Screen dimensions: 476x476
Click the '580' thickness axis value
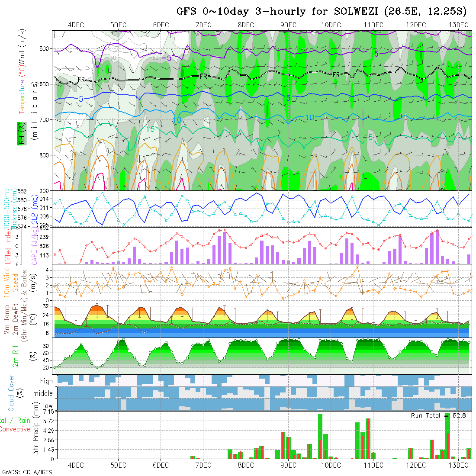coord(22,200)
